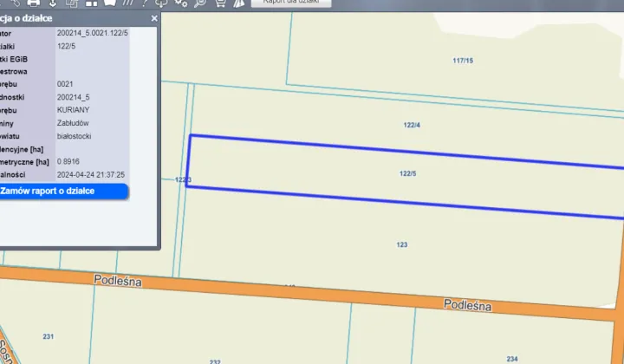The height and width of the screenshot is (364, 624).
Task: Click the download arrow icon
Action: coord(53,3)
